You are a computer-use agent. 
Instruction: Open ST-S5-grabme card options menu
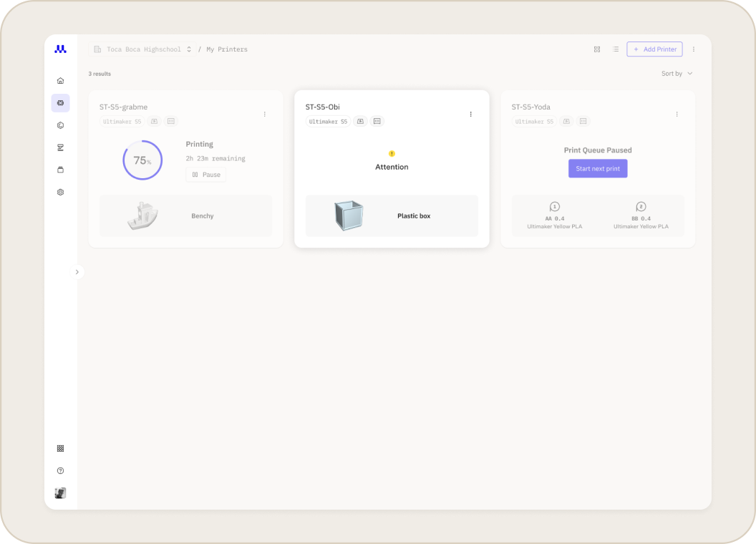click(x=265, y=115)
